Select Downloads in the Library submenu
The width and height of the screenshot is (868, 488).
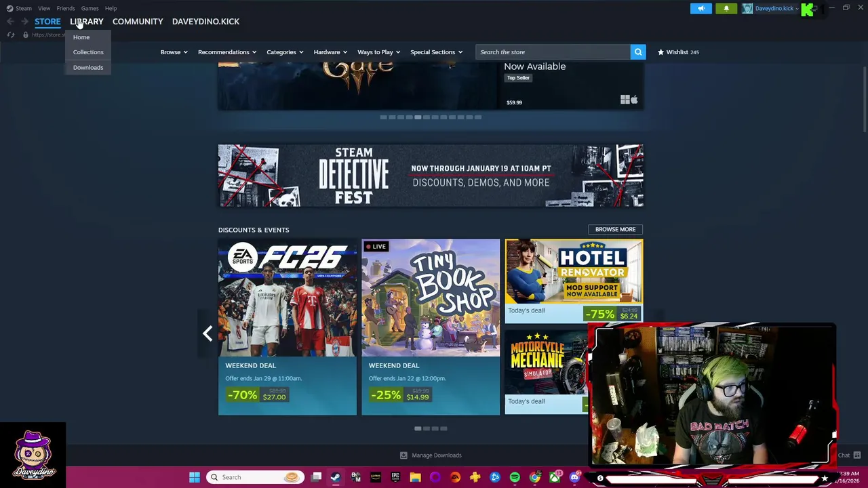pyautogui.click(x=88, y=67)
